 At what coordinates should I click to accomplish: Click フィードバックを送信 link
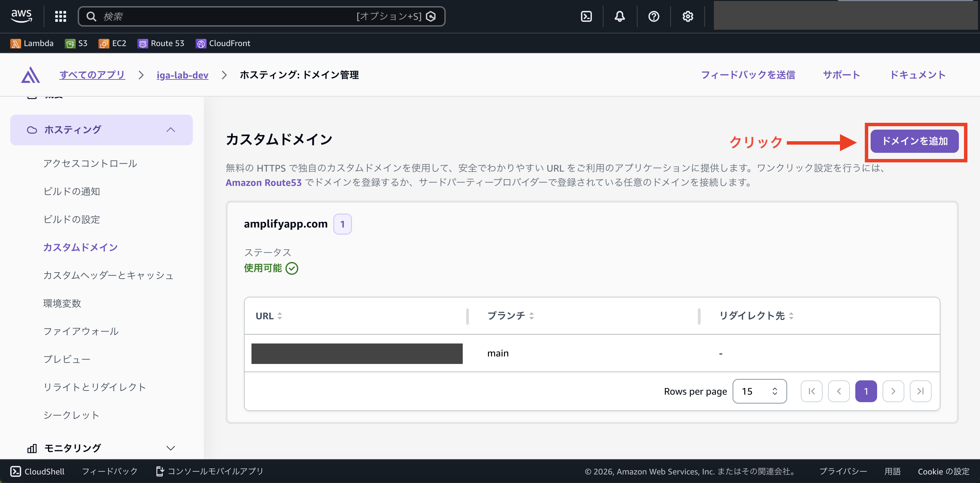(x=748, y=75)
